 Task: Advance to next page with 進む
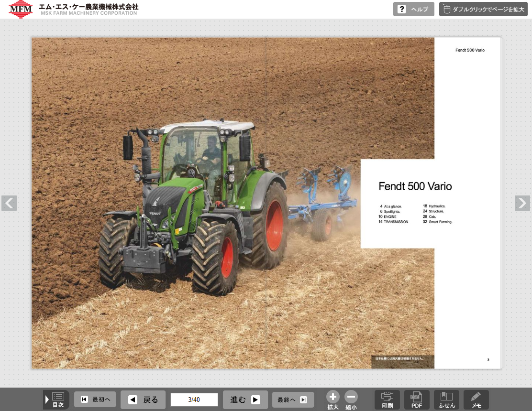[245, 400]
